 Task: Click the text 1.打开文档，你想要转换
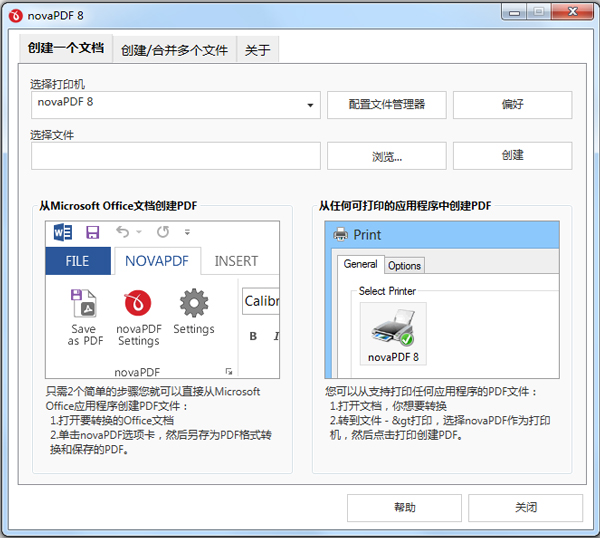click(388, 406)
